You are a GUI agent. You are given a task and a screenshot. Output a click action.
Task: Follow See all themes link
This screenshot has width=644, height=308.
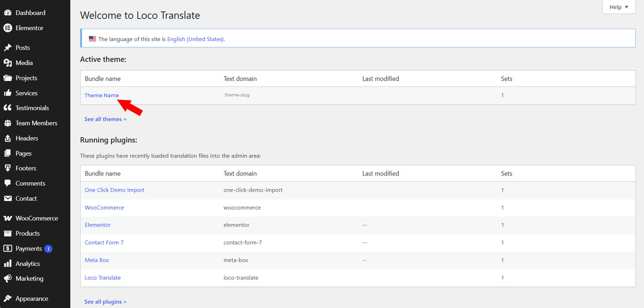pyautogui.click(x=105, y=119)
